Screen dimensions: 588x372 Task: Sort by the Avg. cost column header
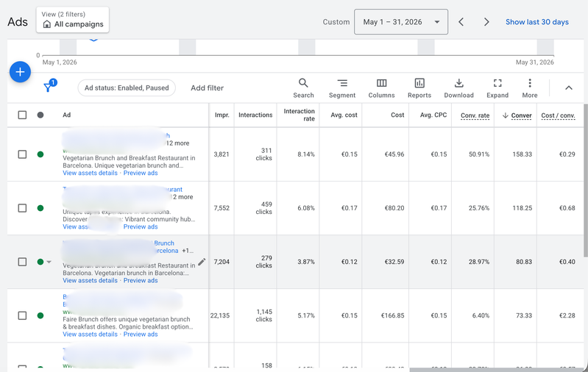(344, 115)
